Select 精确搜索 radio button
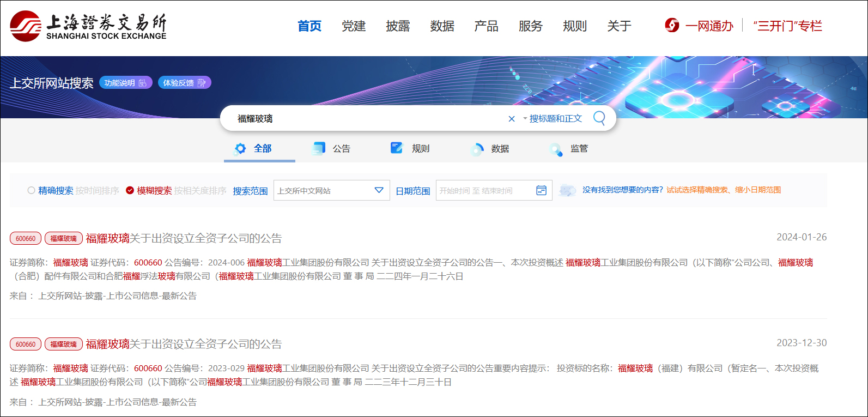The width and height of the screenshot is (868, 417). (32, 190)
